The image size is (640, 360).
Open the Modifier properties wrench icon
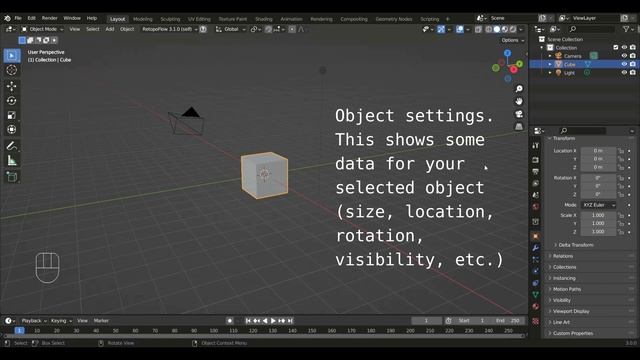pyautogui.click(x=536, y=248)
